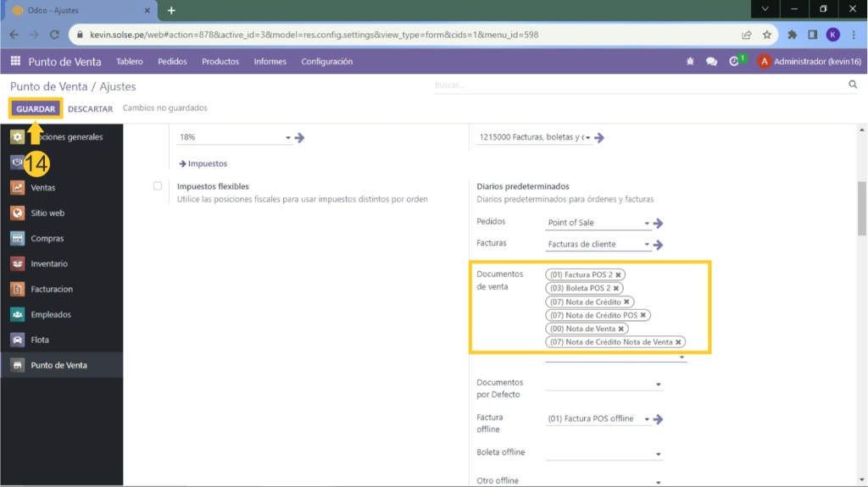Screen dimensions: 868x487
Task: Open the debug bug icon in navbar
Action: [690, 62]
